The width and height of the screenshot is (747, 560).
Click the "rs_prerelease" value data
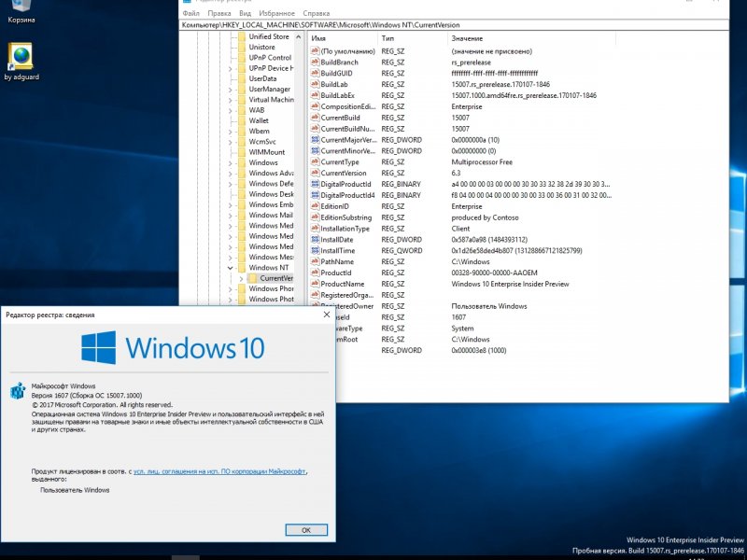pyautogui.click(x=472, y=63)
